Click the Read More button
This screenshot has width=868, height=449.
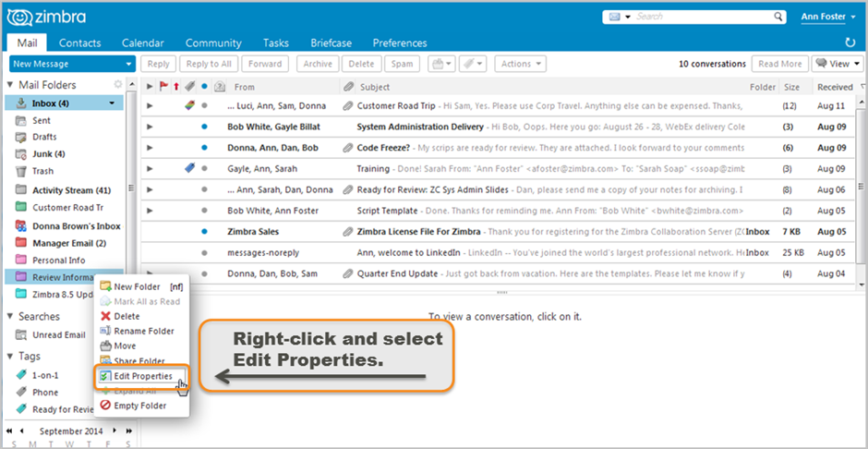point(780,64)
